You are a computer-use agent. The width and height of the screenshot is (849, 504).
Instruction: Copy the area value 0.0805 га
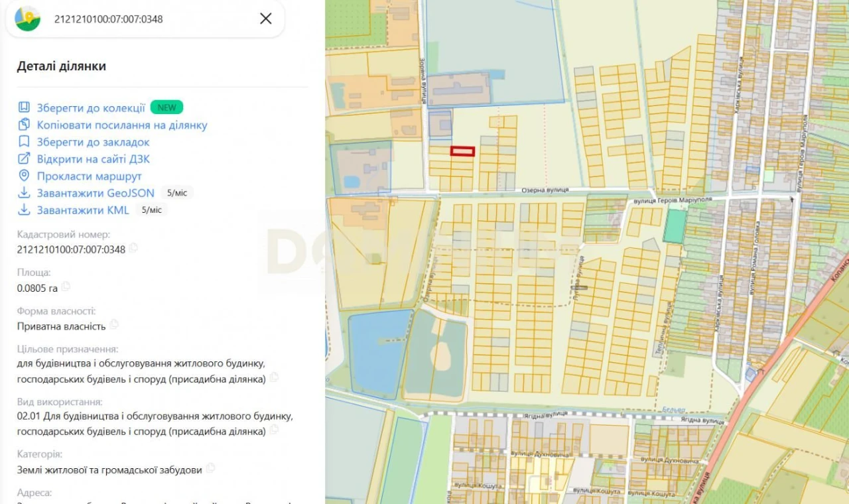66,287
